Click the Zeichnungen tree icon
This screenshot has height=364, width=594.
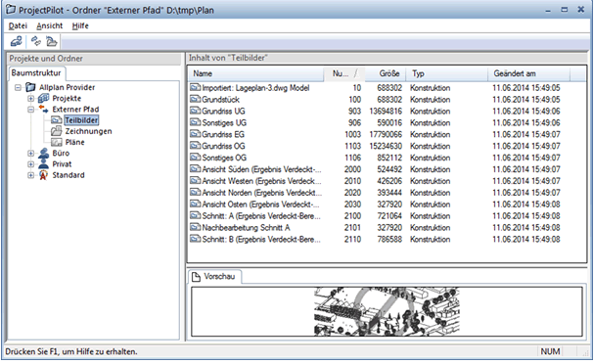point(57,131)
